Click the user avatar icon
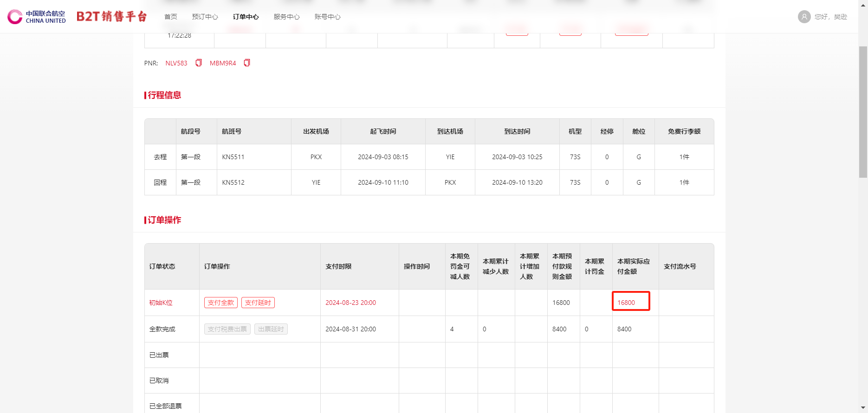The width and height of the screenshot is (868, 413). [804, 17]
